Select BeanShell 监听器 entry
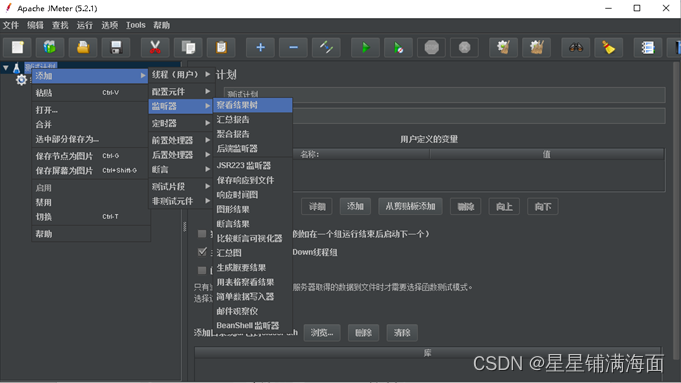The width and height of the screenshot is (681, 383). pyautogui.click(x=252, y=325)
